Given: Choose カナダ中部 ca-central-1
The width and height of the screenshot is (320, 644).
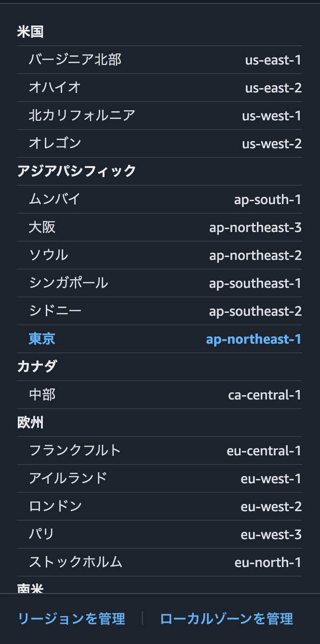Looking at the screenshot, I should (159, 395).
